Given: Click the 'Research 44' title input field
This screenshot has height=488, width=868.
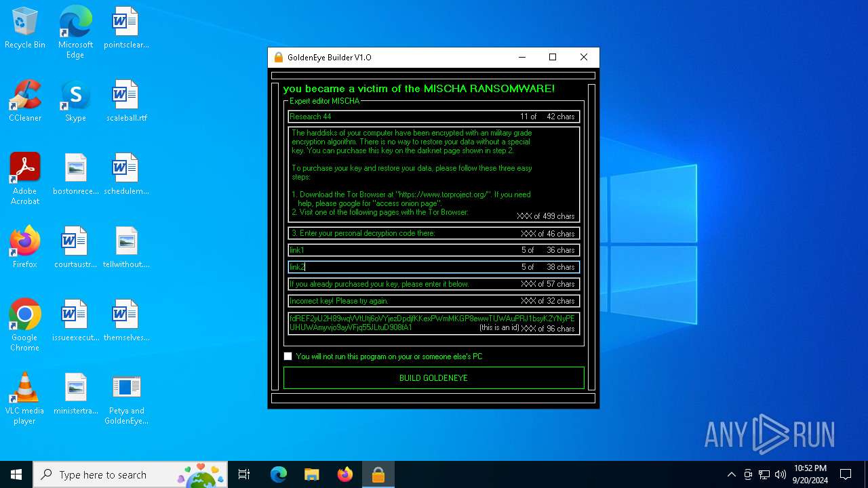Looking at the screenshot, I should coord(434,117).
